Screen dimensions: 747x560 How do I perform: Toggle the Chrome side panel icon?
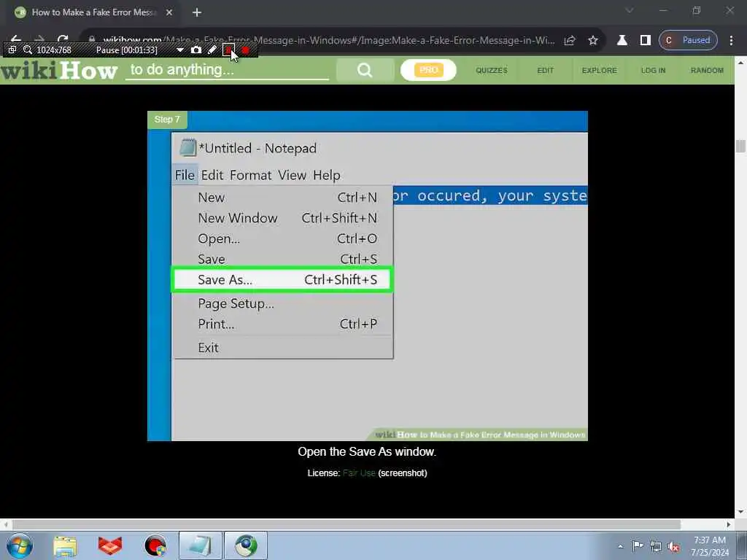point(645,41)
